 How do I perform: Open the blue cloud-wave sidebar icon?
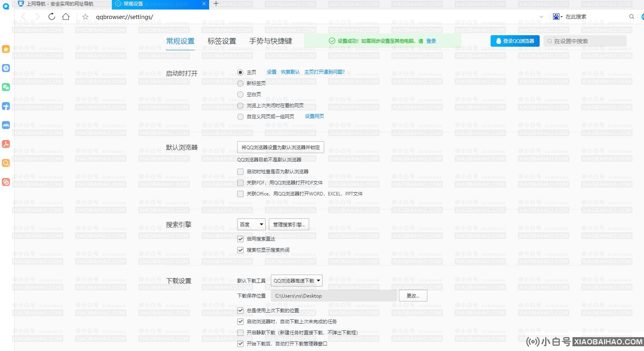tap(6, 125)
